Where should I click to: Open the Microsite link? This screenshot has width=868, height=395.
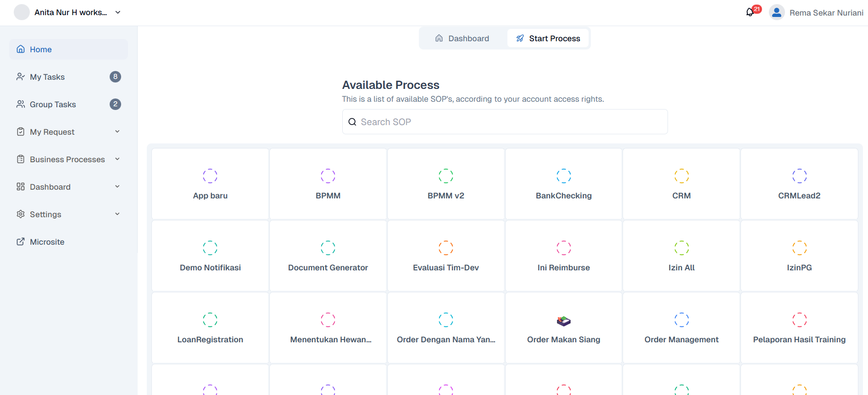pos(68,241)
